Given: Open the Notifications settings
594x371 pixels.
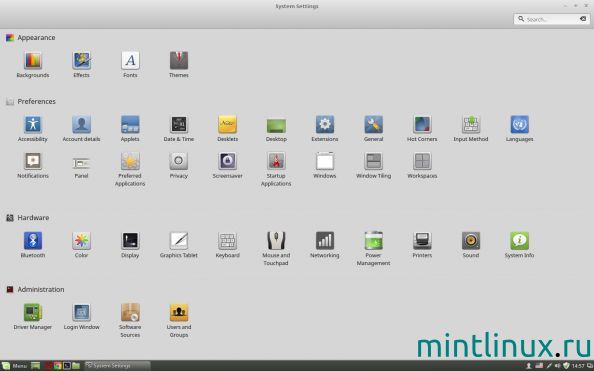Looking at the screenshot, I should 33,165.
